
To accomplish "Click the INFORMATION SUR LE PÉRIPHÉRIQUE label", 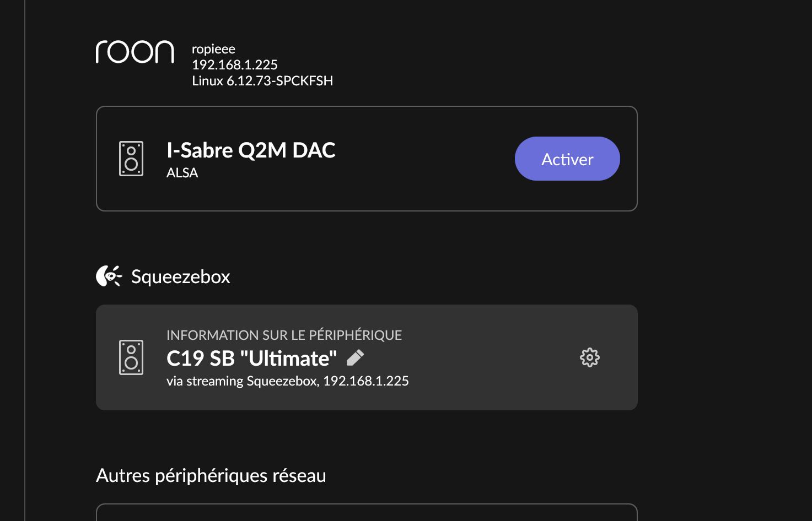I will 284,335.
